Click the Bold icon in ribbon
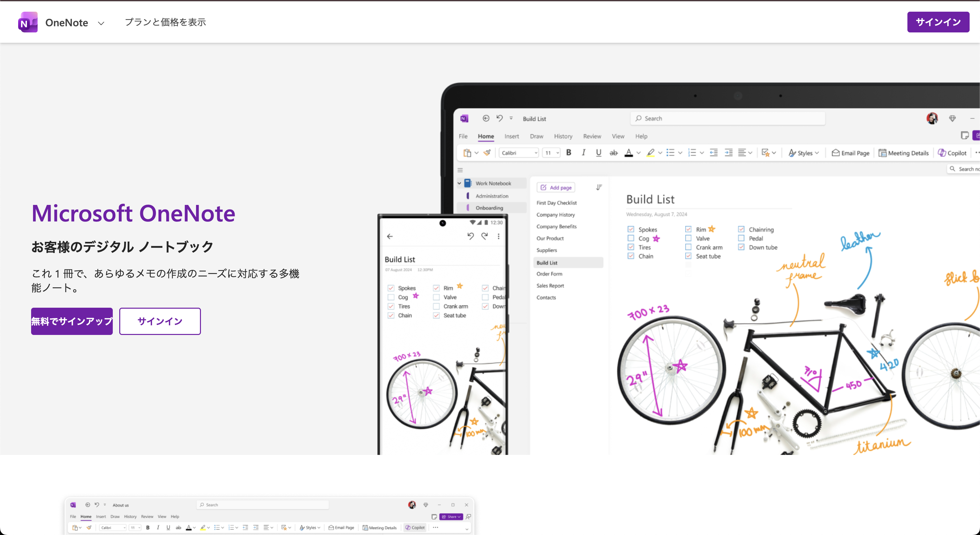Screen dimensions: 980x535 568,153
